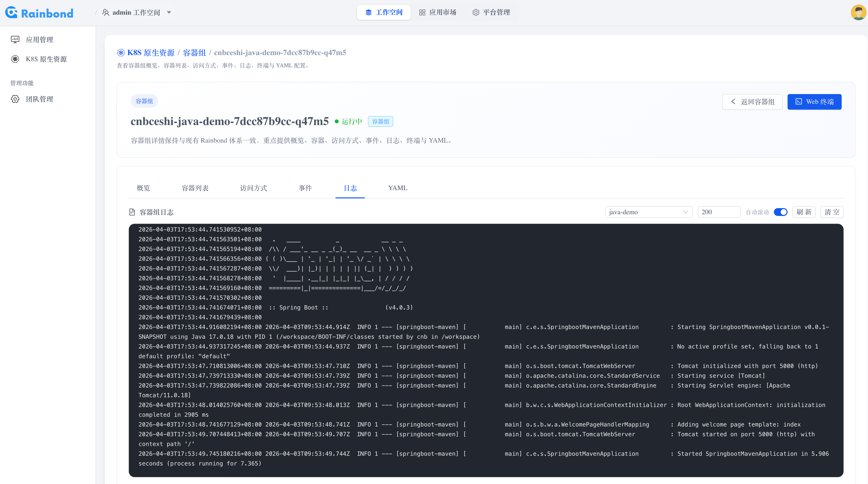Click the K8S 原生资源 sidebar icon
This screenshot has width=868, height=484.
15,59
